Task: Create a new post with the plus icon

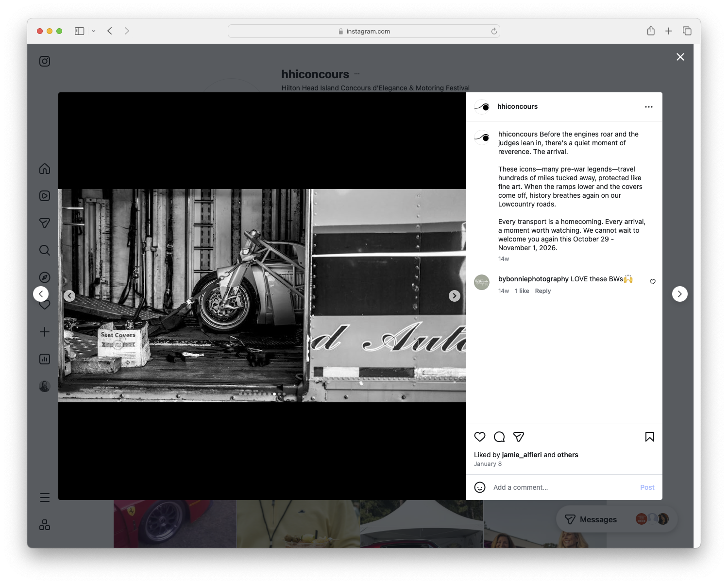Action: 44,332
